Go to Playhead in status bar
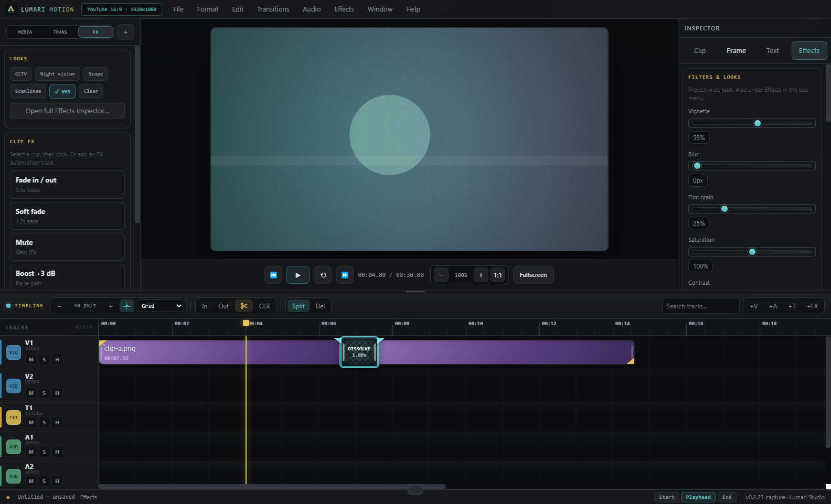This screenshot has height=504, width=831. tap(698, 497)
